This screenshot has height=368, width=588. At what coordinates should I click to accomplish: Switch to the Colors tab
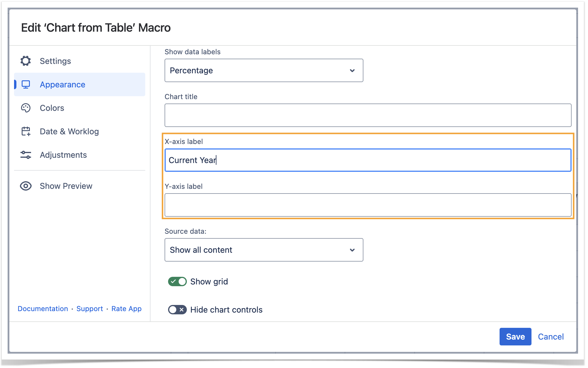pos(52,108)
